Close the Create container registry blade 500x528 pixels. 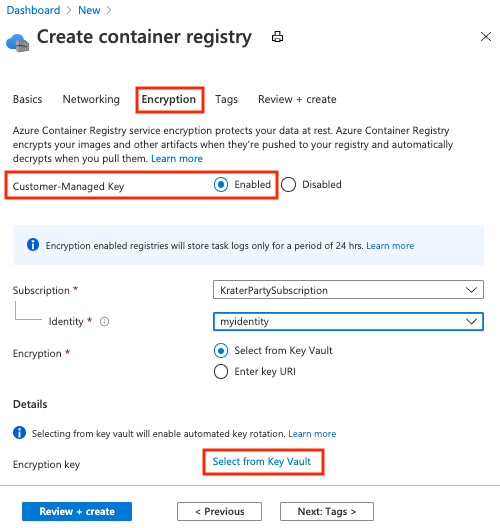(486, 36)
